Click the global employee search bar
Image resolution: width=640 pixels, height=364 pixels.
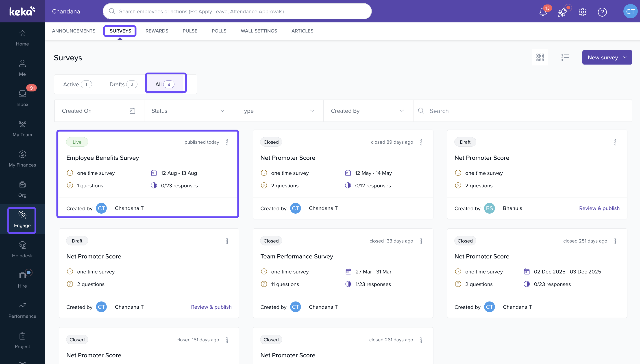(237, 11)
